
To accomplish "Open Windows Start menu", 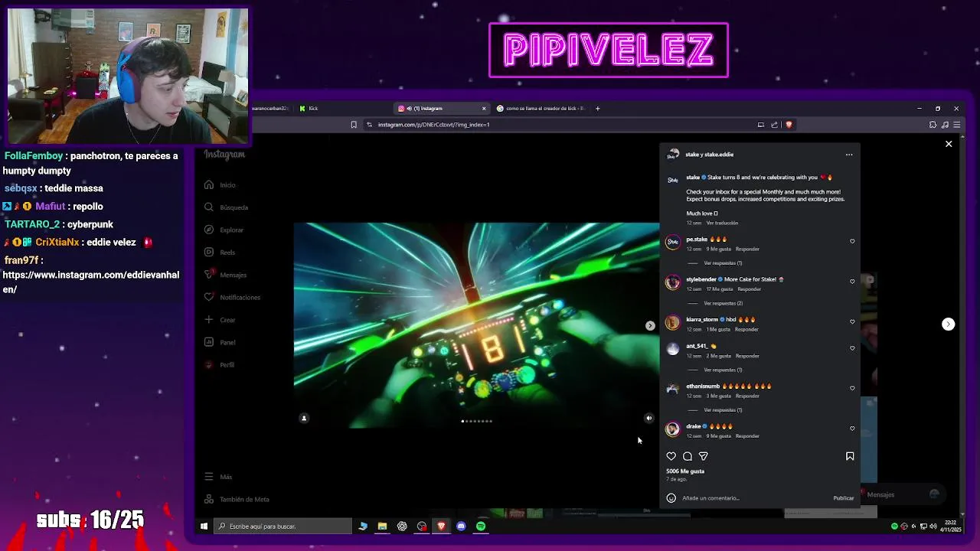I will tap(204, 527).
